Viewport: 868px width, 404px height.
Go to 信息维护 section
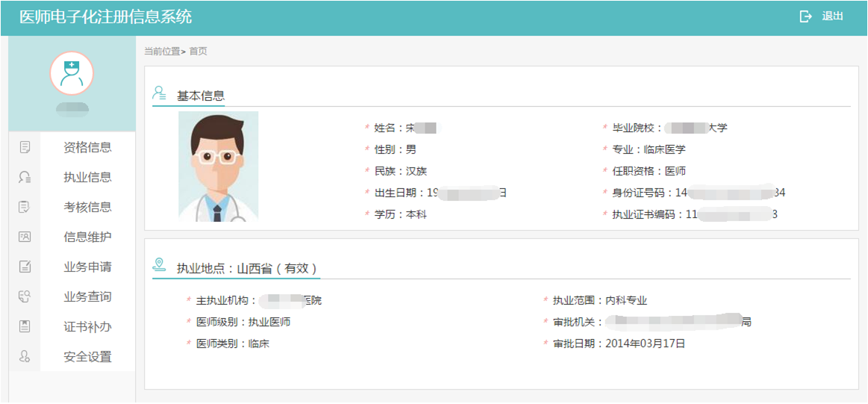pos(87,237)
